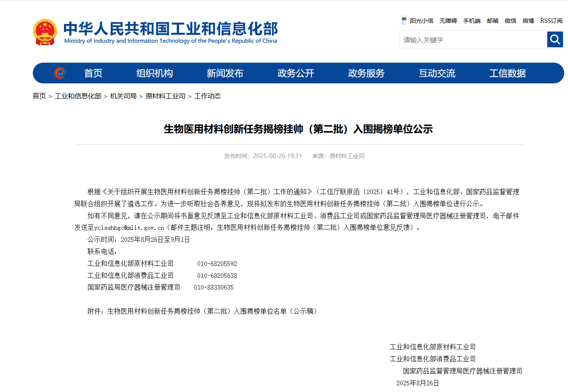The image size is (568, 392).
Task: Click the 邮箱 link in header
Action: click(492, 21)
